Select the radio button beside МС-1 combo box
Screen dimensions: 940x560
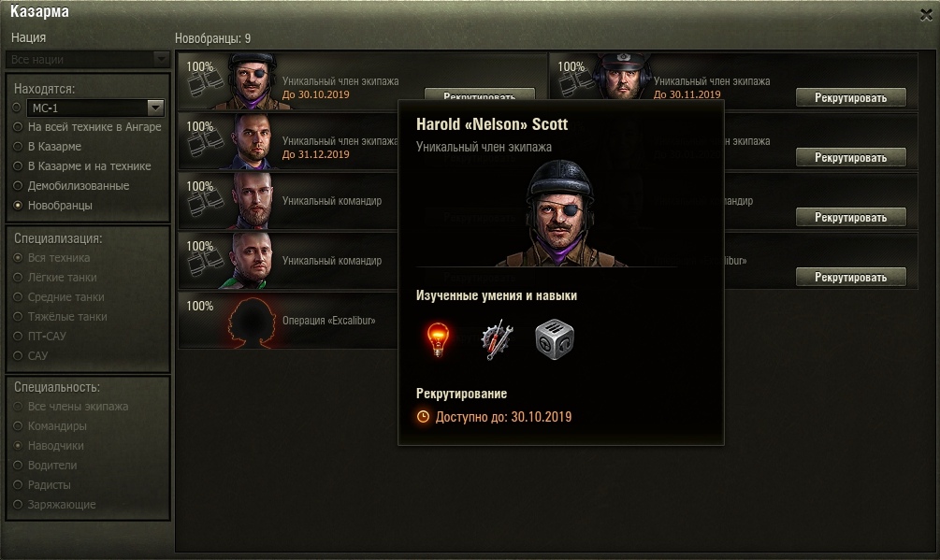17,108
